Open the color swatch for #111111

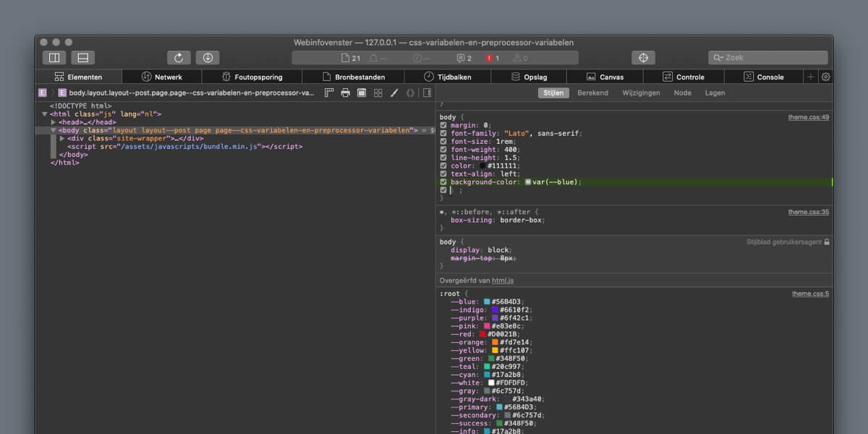tap(482, 166)
